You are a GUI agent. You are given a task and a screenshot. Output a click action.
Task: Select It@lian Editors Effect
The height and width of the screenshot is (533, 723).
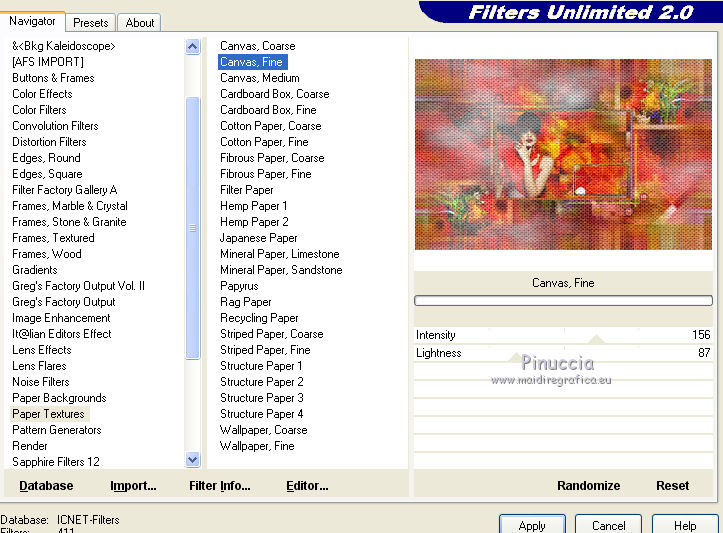(x=61, y=334)
